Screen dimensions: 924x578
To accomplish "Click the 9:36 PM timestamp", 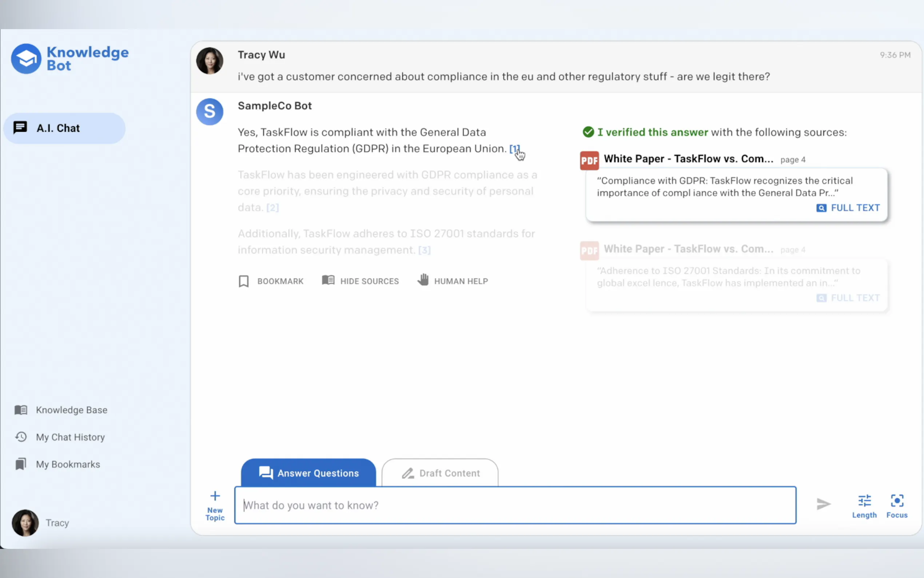I will pyautogui.click(x=895, y=55).
